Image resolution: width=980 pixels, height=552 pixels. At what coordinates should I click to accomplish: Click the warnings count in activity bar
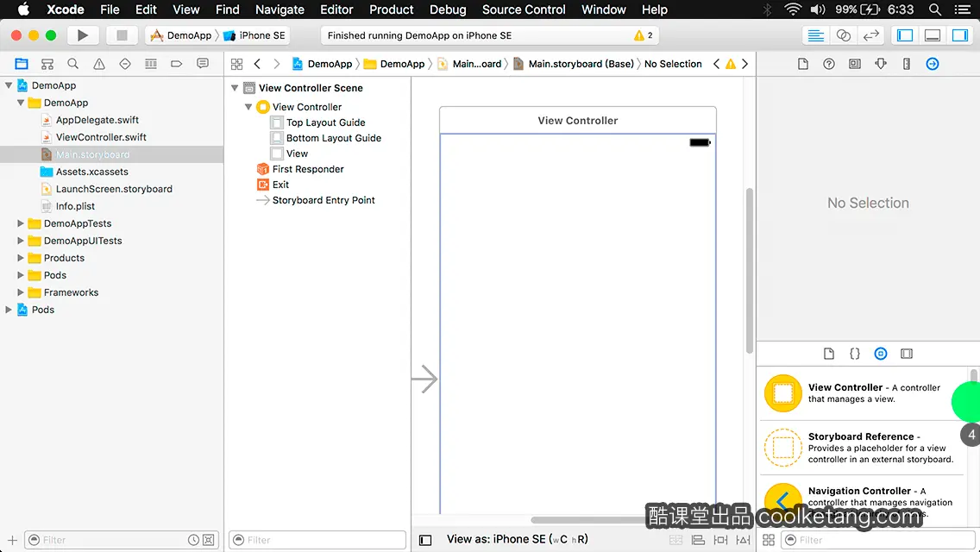[x=644, y=35]
